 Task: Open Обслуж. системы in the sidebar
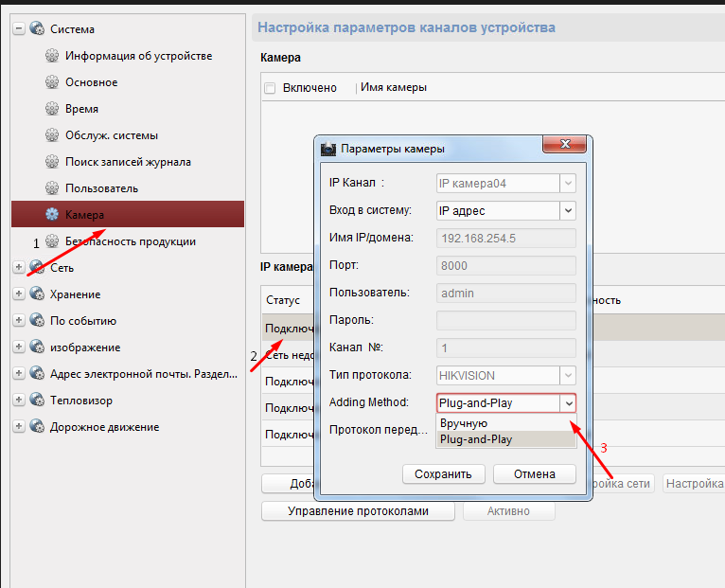click(x=112, y=135)
